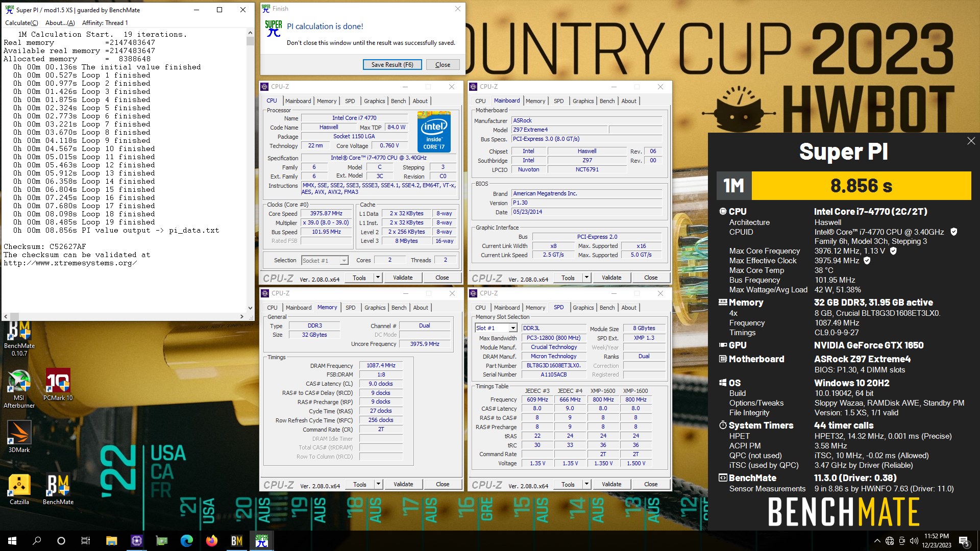Screen dimensions: 980x551
Task: Open the Windows Start menu
Action: coord(12,541)
